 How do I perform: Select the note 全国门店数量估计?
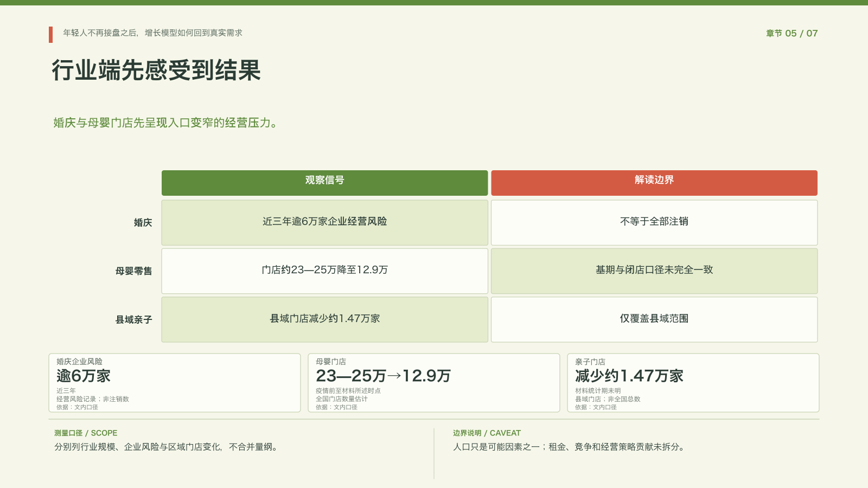[342, 399]
